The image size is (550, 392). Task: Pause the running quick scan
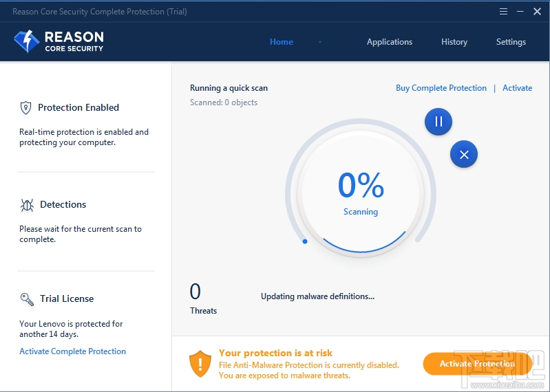pos(438,122)
